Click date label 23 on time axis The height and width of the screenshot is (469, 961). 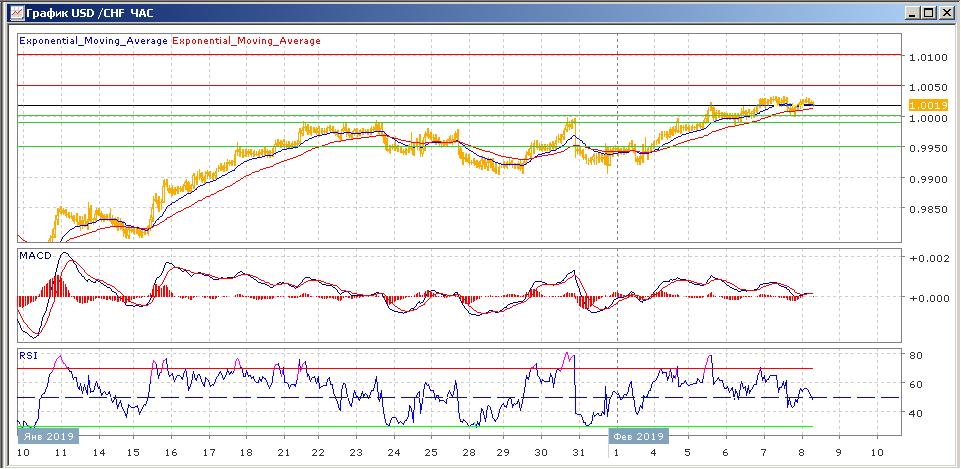tap(355, 452)
